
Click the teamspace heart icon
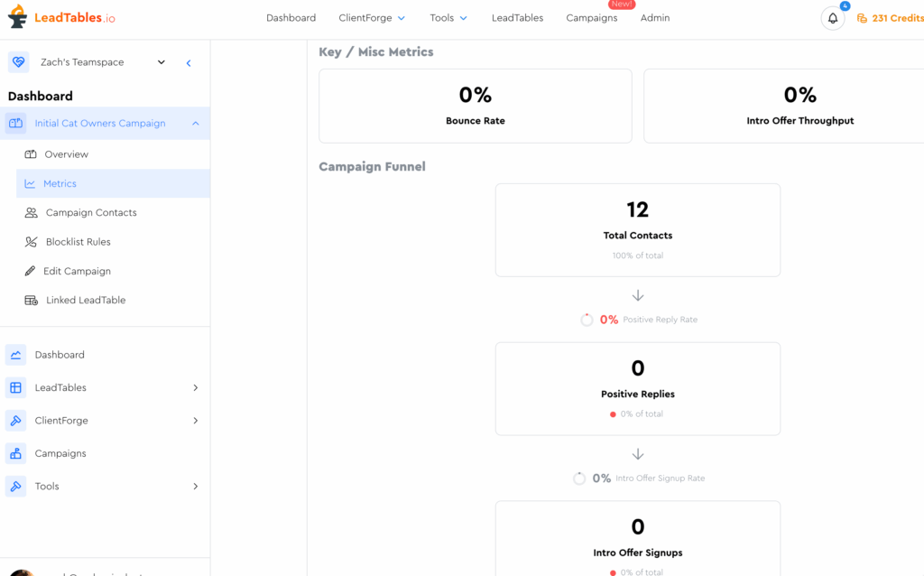pos(18,62)
